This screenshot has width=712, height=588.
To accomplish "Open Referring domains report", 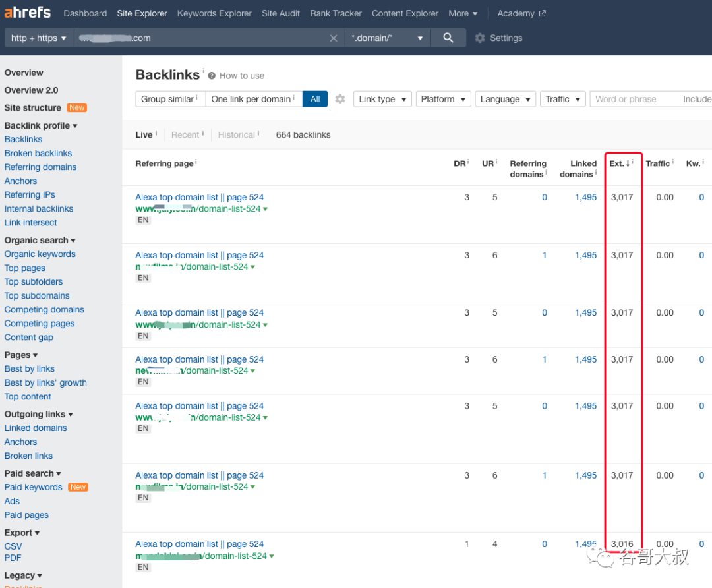I will tap(40, 167).
